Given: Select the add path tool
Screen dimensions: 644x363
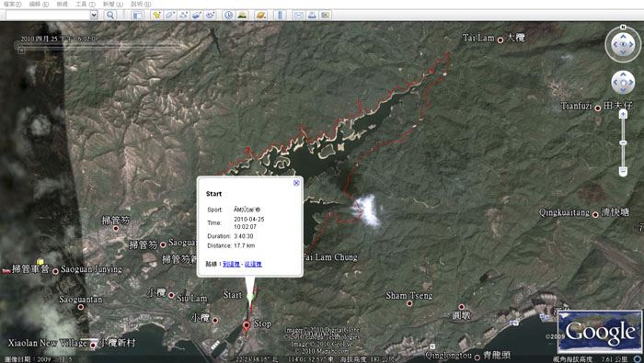Looking at the screenshot, I should tap(183, 16).
